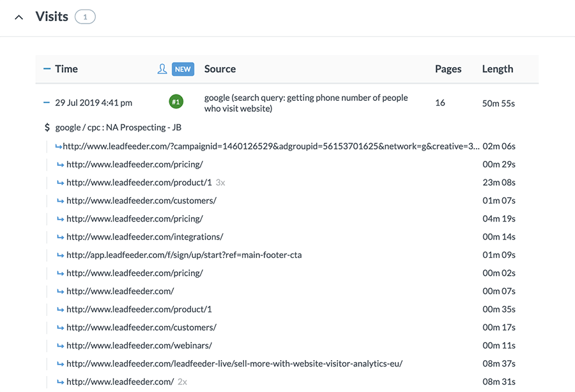Open the pricing link lasting 00m 29s

135,165
